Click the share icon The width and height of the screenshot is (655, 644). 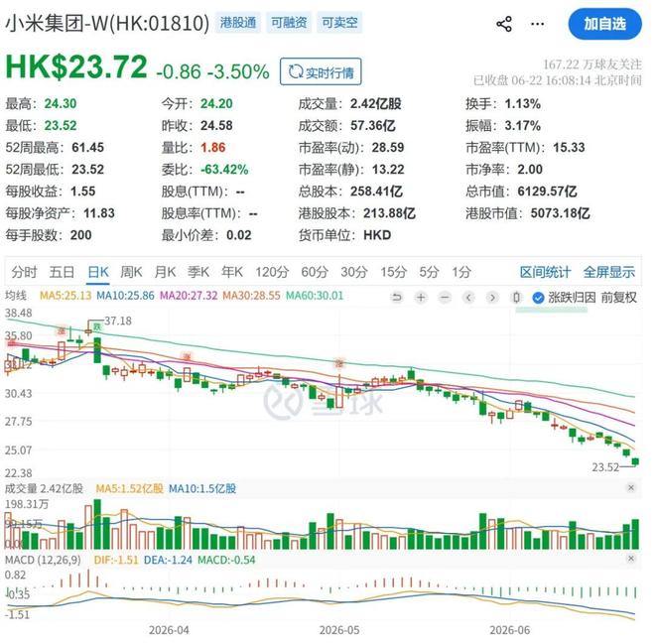click(x=504, y=24)
